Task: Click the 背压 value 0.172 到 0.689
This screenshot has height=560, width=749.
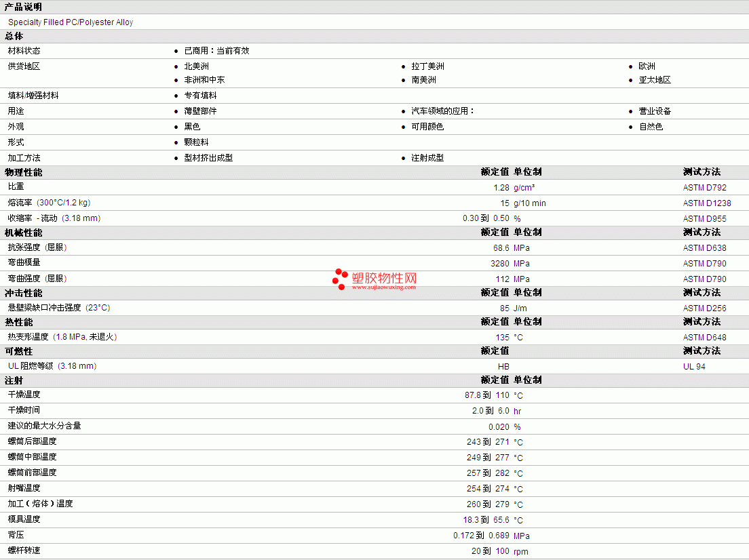Action: click(482, 535)
